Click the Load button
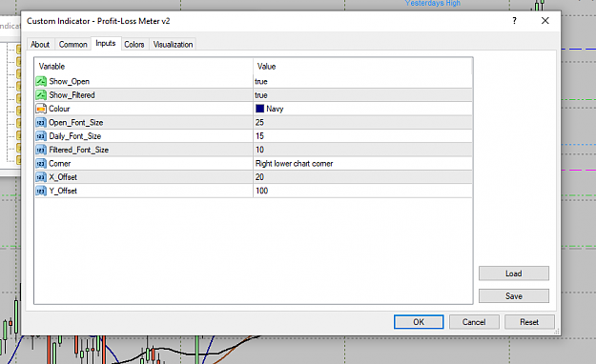This screenshot has height=364, width=596. tap(514, 273)
